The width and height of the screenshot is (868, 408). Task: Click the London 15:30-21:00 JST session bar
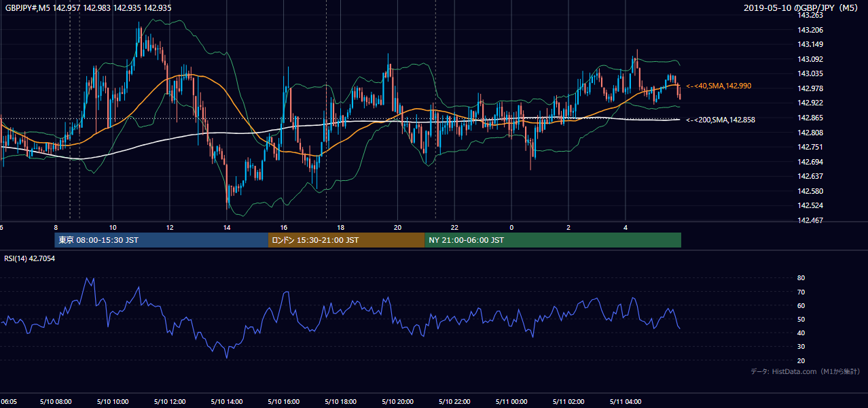coord(346,240)
